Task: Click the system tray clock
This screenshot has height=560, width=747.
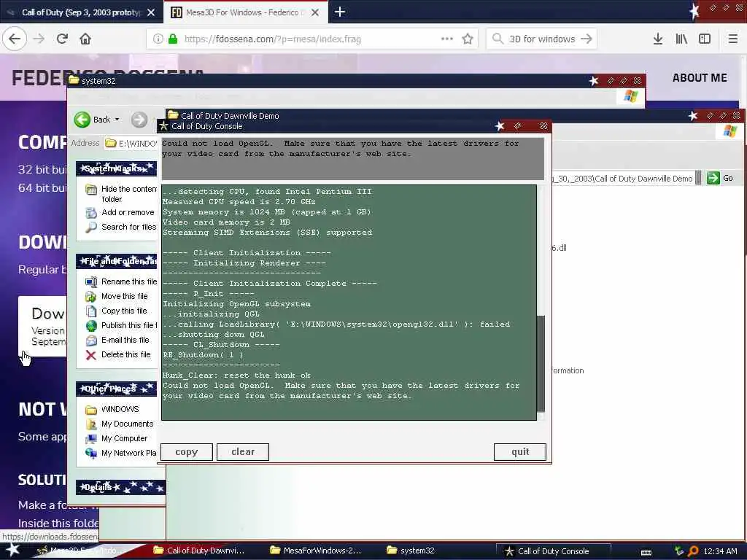Action: click(720, 551)
